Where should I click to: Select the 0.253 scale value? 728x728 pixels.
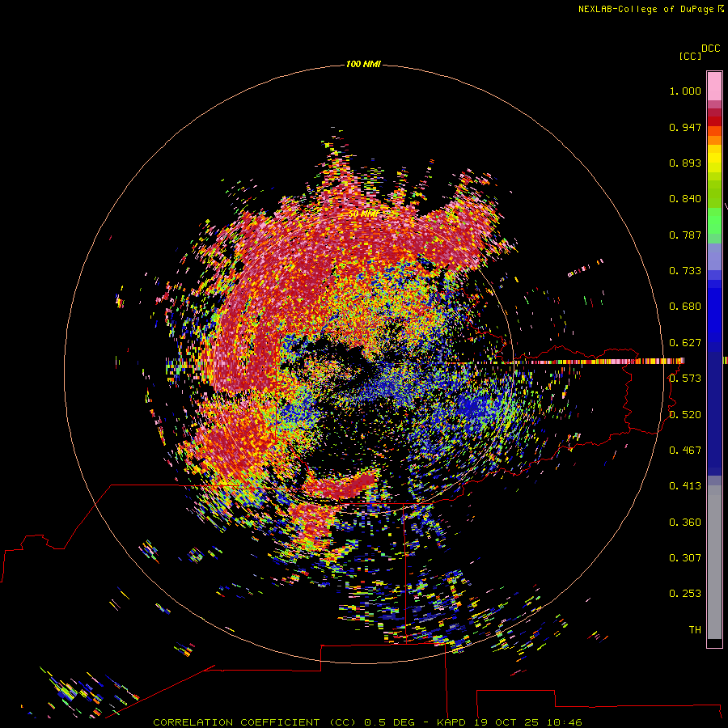685,594
